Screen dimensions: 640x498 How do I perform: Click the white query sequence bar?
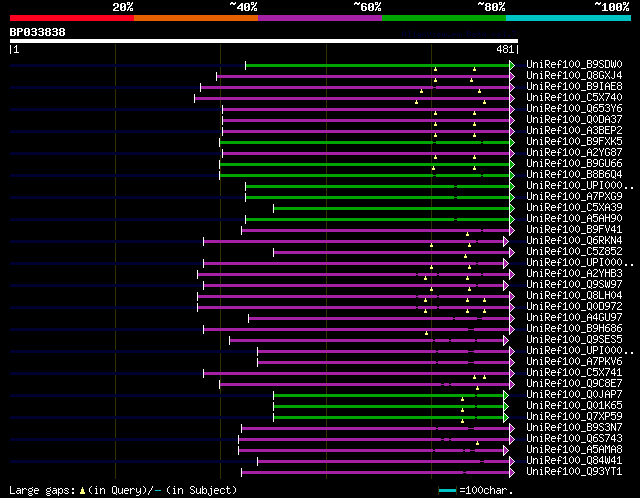pyautogui.click(x=264, y=41)
